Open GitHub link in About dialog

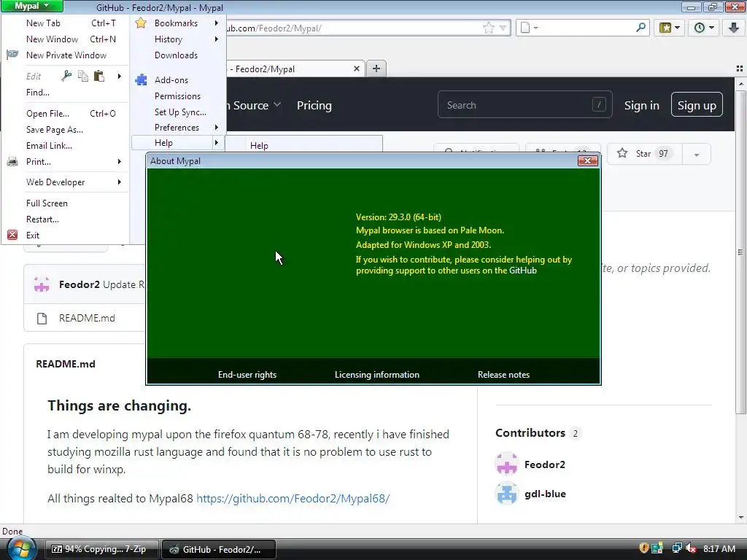(x=522, y=271)
